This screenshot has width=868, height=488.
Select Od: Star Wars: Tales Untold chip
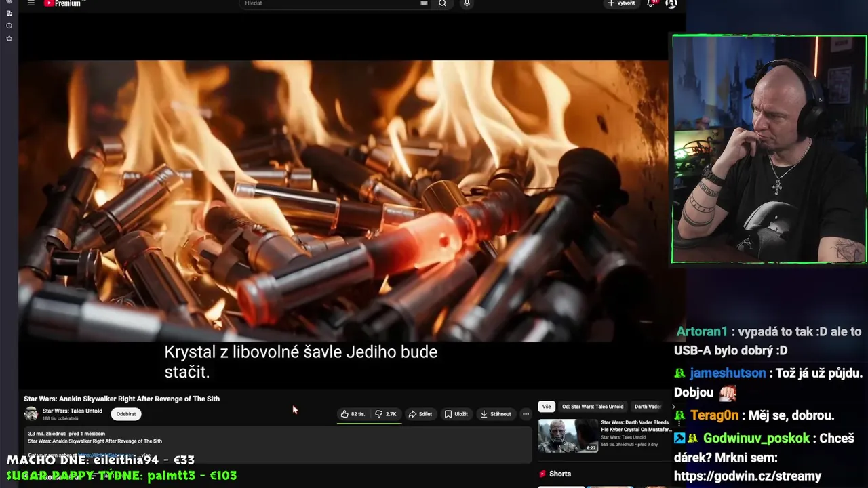pos(593,407)
